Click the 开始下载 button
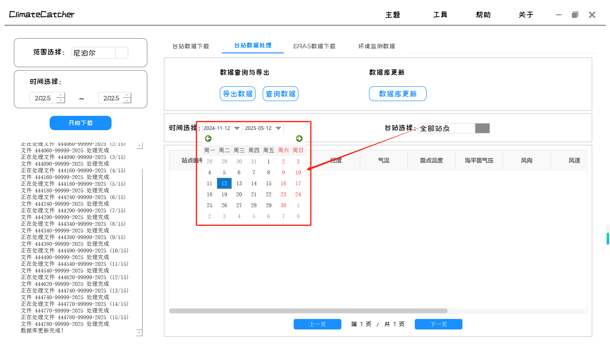This screenshot has height=364, width=610. coord(80,123)
